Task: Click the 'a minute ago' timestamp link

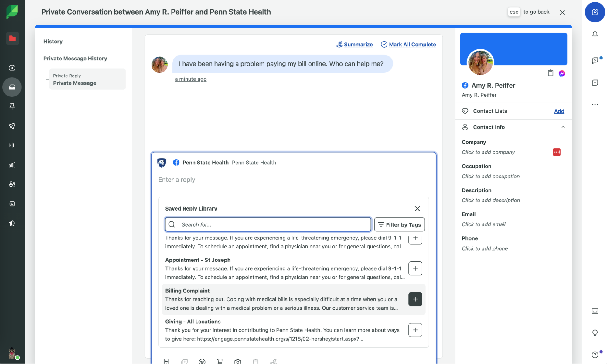Action: tap(191, 79)
